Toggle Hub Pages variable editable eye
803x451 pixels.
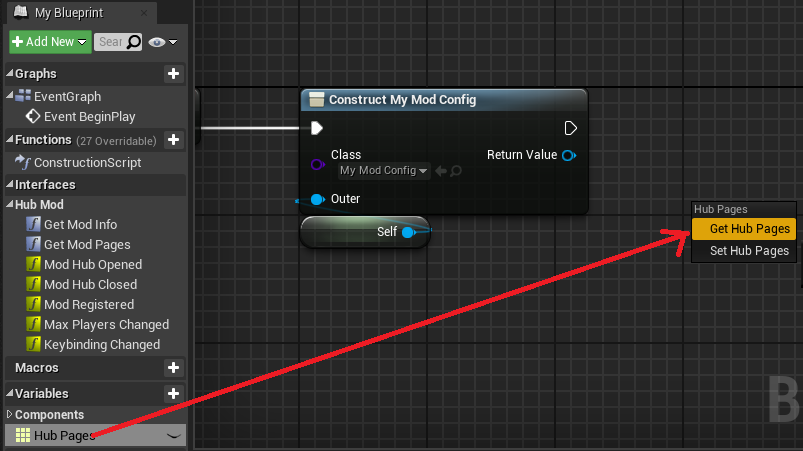click(174, 436)
